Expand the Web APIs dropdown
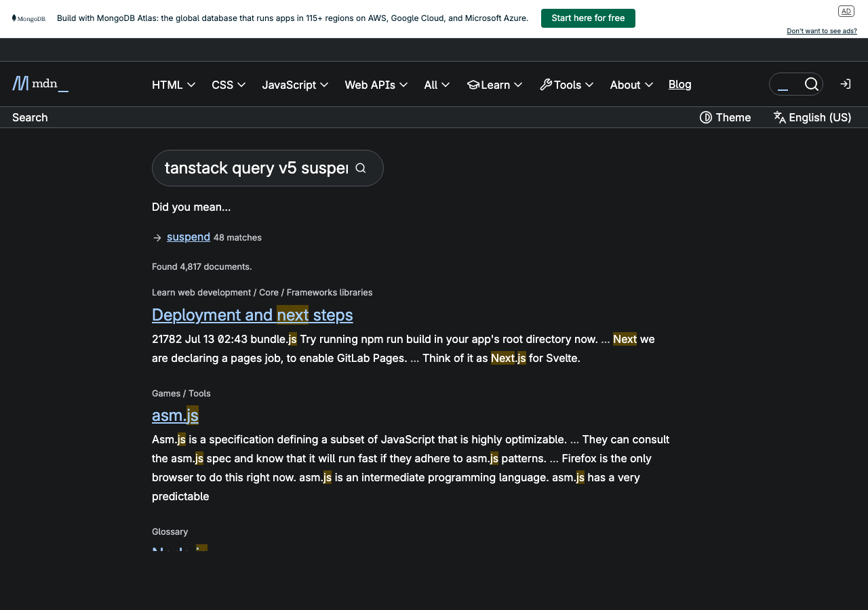868x610 pixels. tap(376, 85)
